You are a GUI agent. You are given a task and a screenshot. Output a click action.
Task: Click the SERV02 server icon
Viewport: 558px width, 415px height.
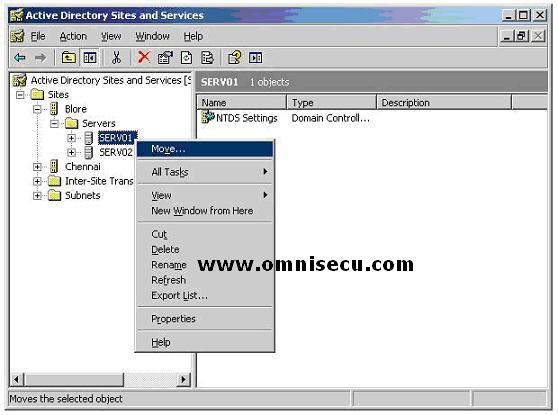pyautogui.click(x=89, y=152)
